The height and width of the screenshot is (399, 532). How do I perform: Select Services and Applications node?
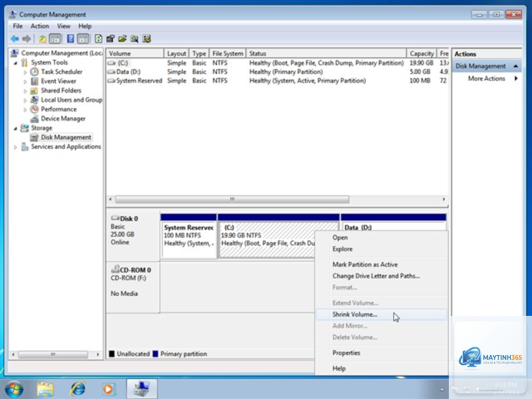point(66,146)
